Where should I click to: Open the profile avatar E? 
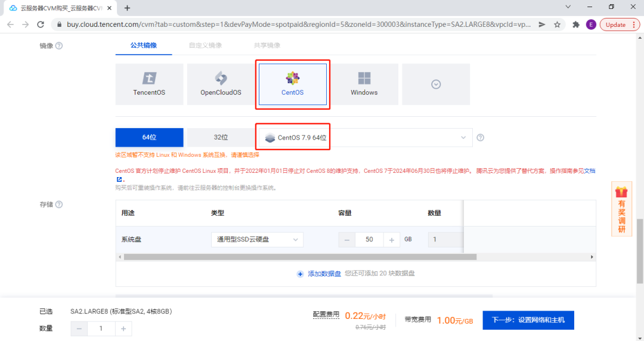pos(591,24)
